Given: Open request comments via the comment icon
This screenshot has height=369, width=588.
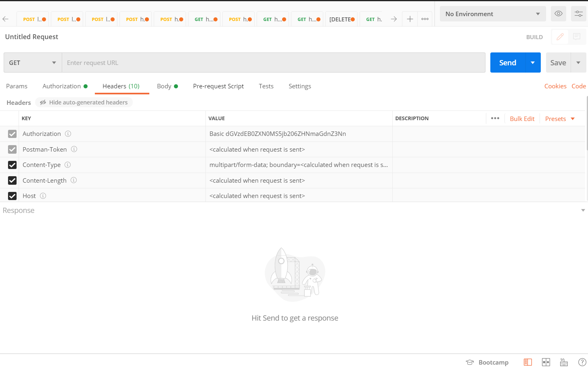Looking at the screenshot, I should tap(576, 37).
